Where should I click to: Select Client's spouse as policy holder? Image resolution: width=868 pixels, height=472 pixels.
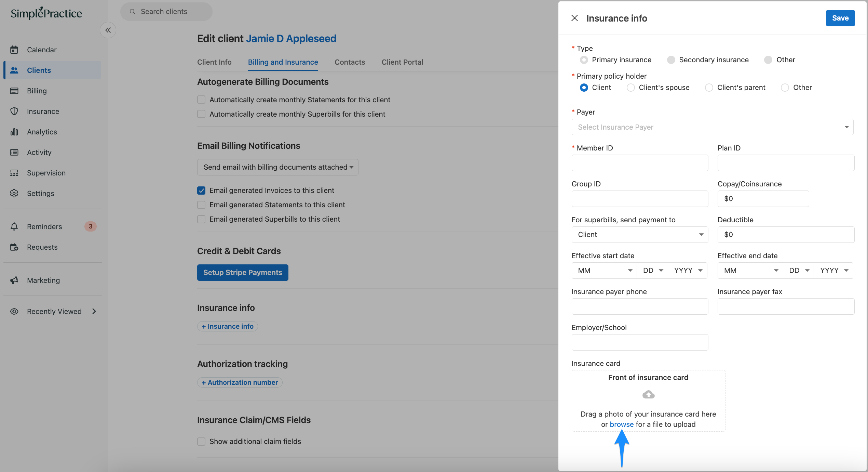click(x=630, y=88)
